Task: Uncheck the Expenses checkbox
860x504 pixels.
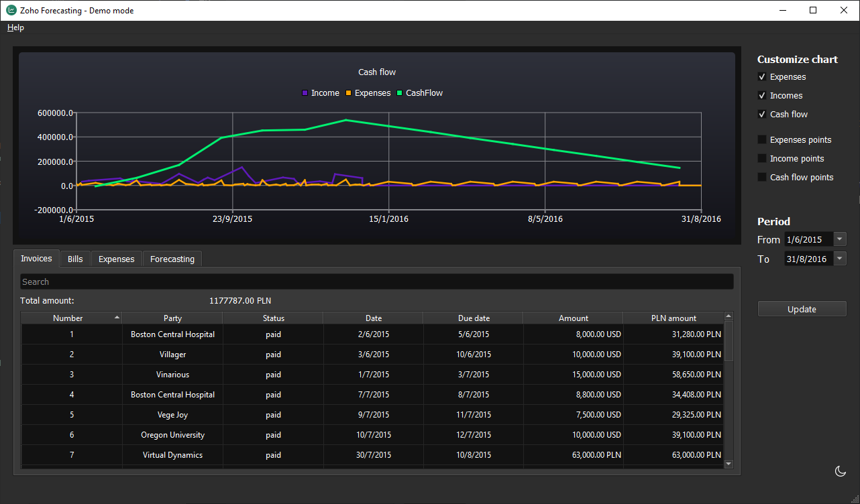Action: click(x=762, y=77)
